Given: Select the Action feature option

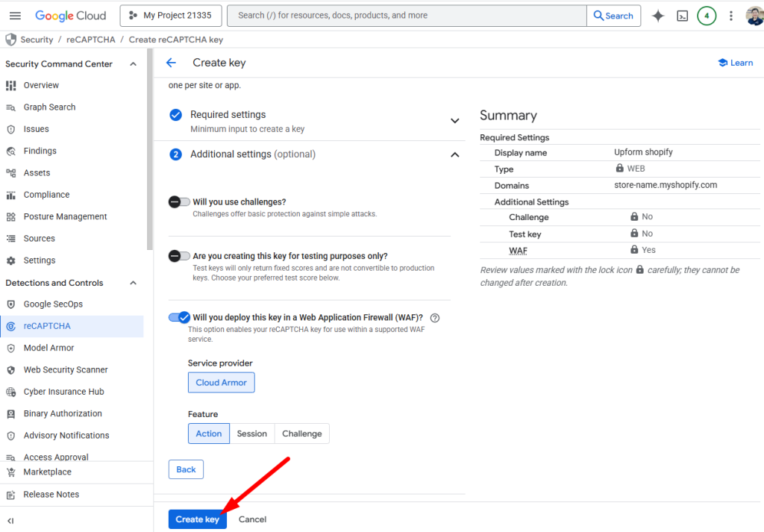Looking at the screenshot, I should [x=209, y=434].
